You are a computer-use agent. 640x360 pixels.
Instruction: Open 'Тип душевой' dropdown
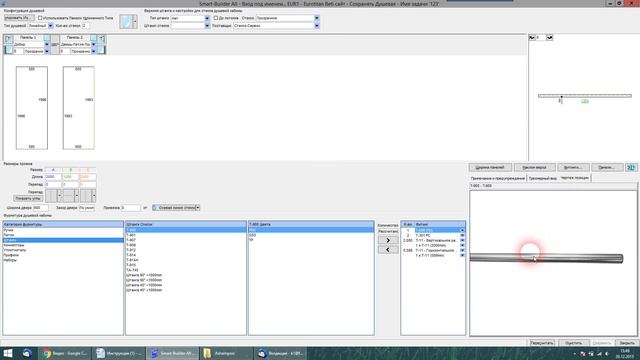coord(51,26)
